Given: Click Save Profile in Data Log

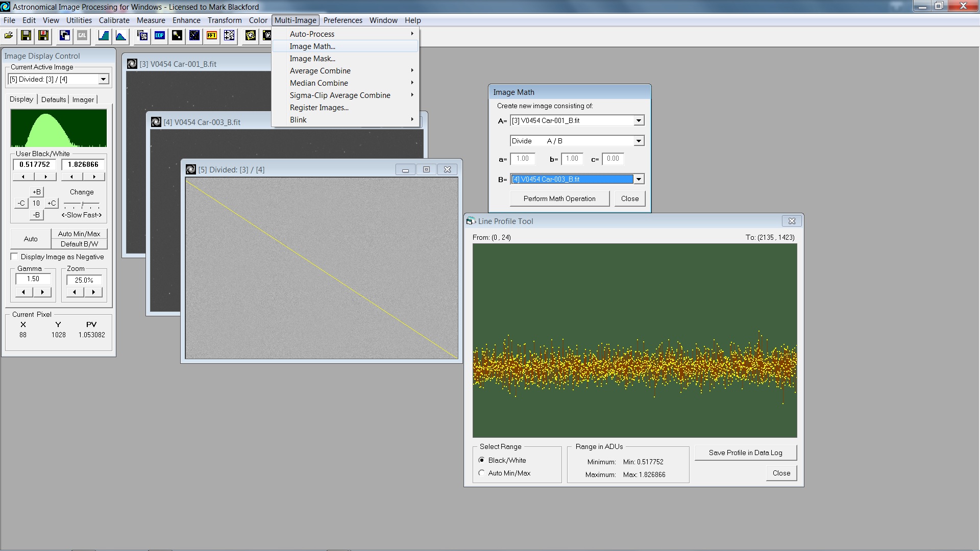Looking at the screenshot, I should click(x=745, y=453).
